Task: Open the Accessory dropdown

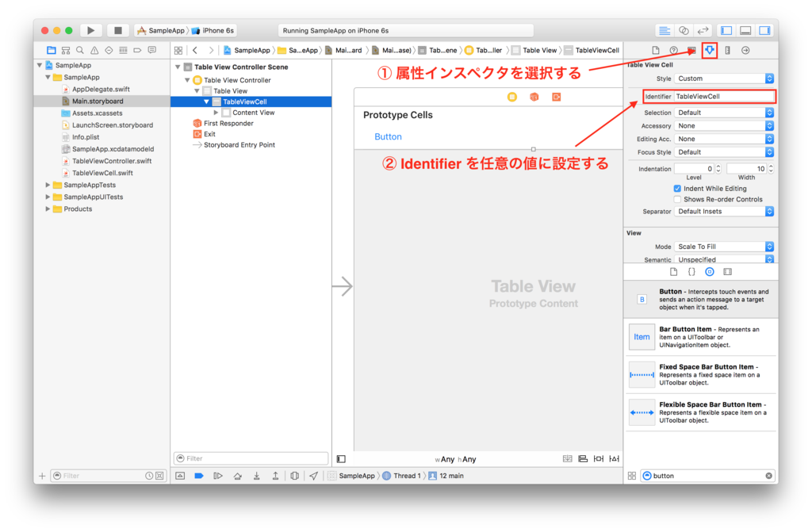Action: (x=724, y=126)
